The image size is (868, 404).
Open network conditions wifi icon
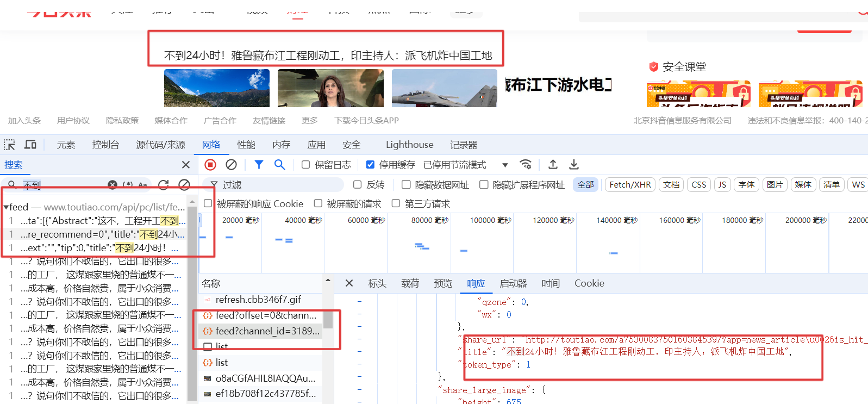pyautogui.click(x=526, y=165)
